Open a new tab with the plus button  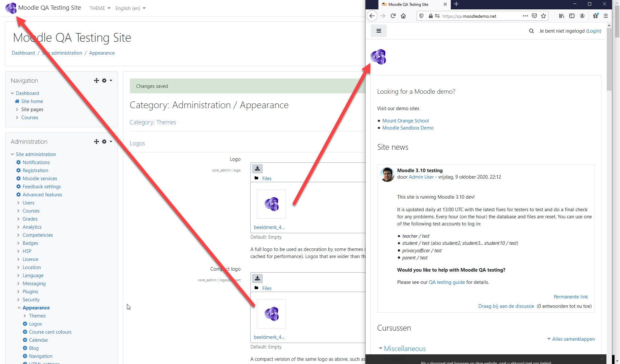point(456,4)
